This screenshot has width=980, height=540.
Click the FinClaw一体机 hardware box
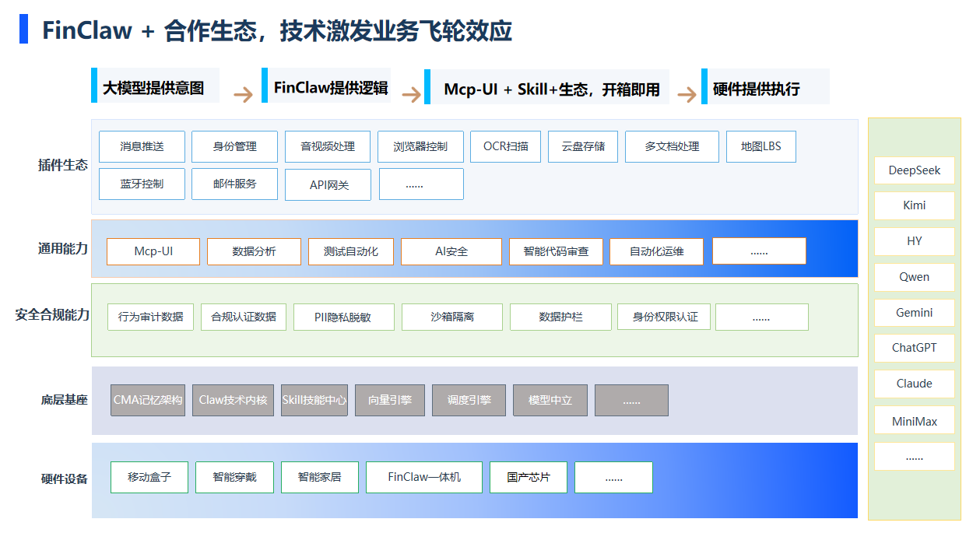pyautogui.click(x=424, y=477)
